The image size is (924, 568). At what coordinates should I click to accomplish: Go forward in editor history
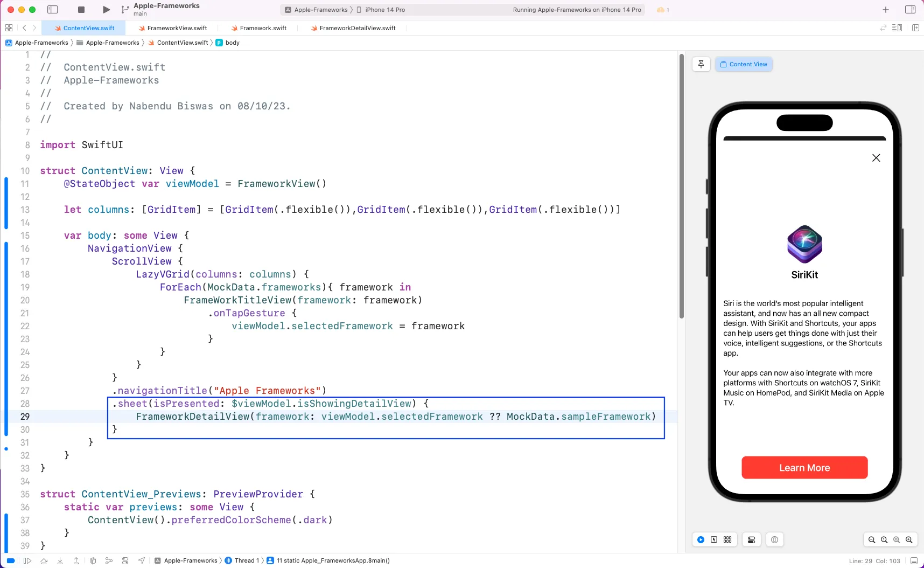[x=34, y=28]
